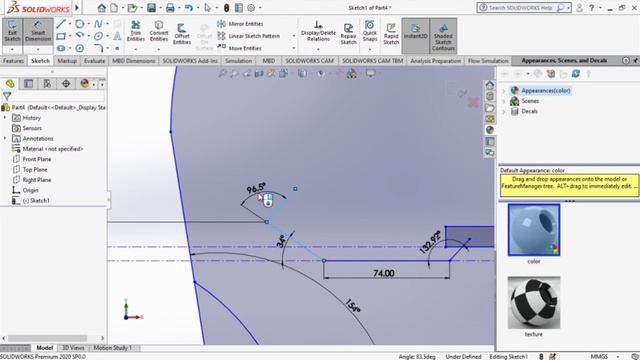
Task: Click Display/Delete Relations
Action: [x=318, y=31]
